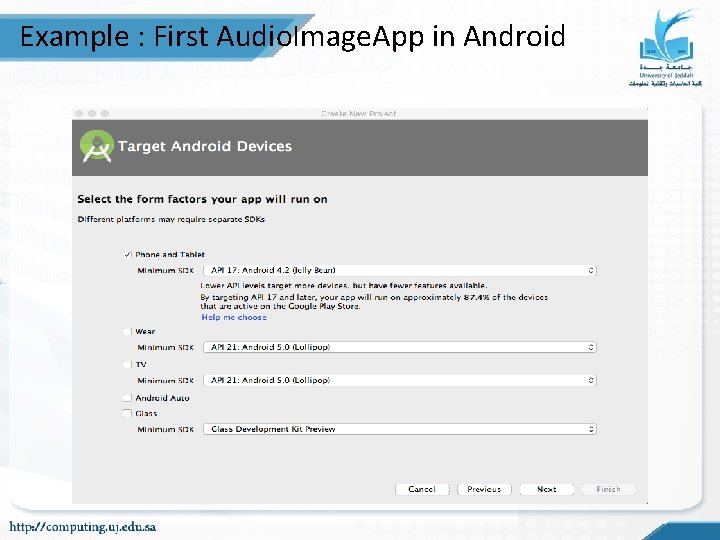Image resolution: width=720 pixels, height=540 pixels.
Task: Check the Glass checkbox
Action: (127, 413)
